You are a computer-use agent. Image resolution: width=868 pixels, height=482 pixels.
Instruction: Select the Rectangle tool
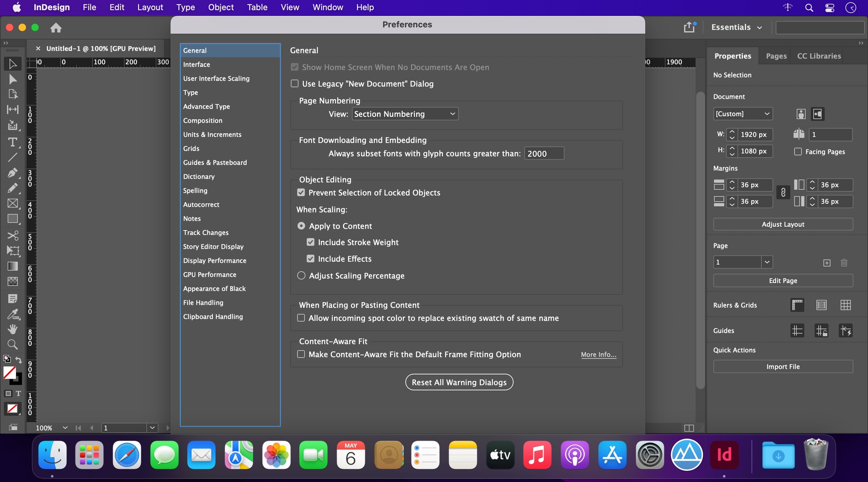coord(13,219)
